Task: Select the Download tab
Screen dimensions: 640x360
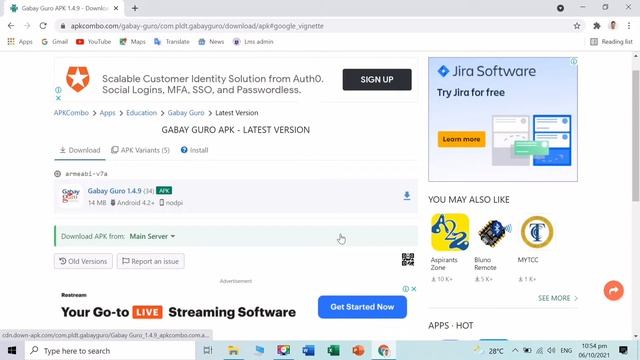Action: 80,150
